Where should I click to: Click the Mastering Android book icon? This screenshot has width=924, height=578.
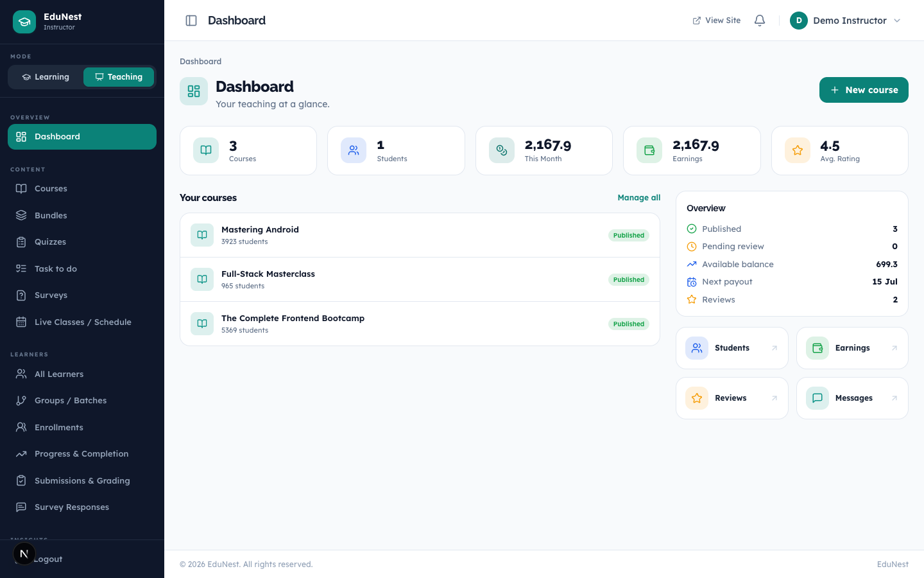202,235
